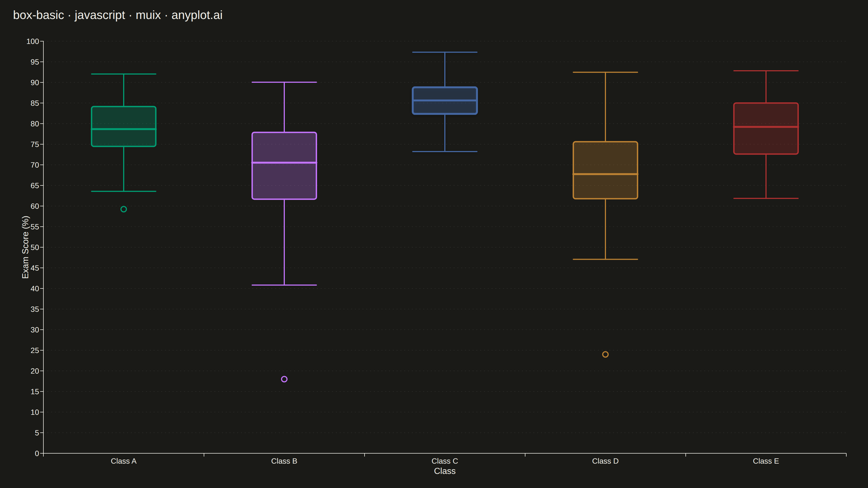This screenshot has height=488, width=868.
Task: Click the Class C blue box
Action: click(x=445, y=101)
